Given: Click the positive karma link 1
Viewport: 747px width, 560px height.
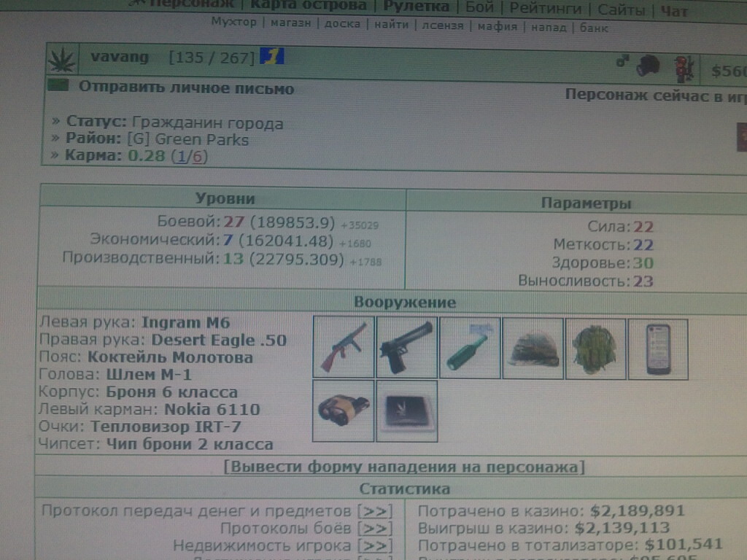Looking at the screenshot, I should (181, 157).
